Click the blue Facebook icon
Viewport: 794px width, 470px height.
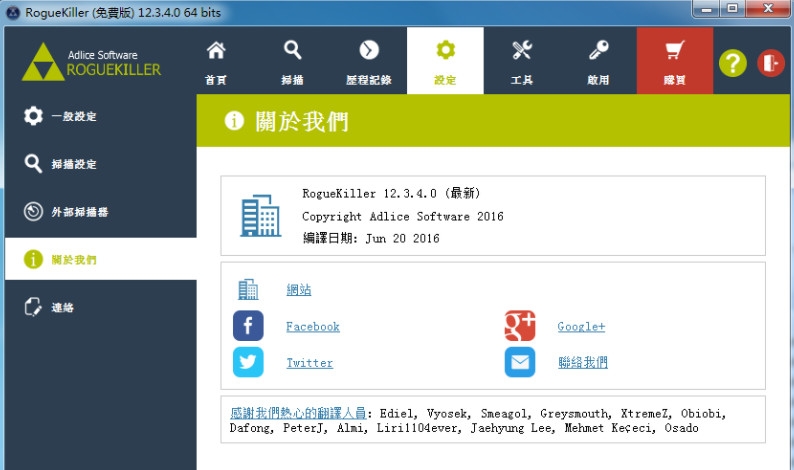coord(248,326)
